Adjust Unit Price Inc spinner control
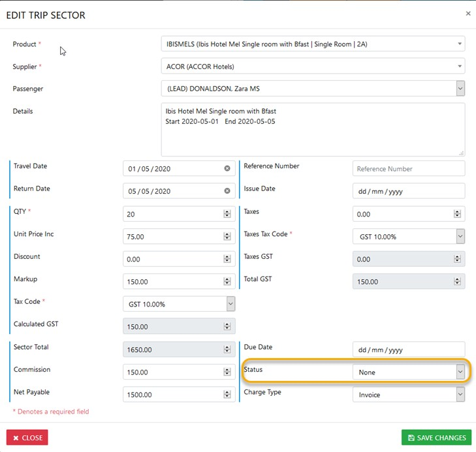Viewport: 476px width, 452px height. (x=227, y=237)
